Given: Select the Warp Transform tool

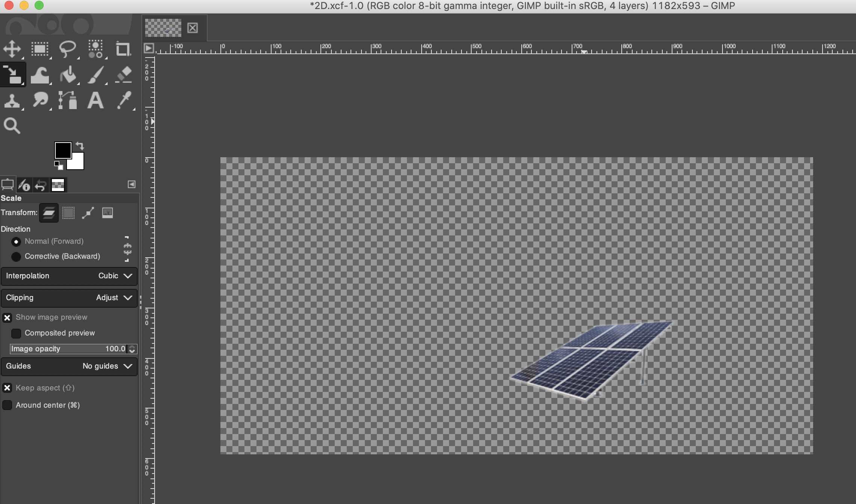Looking at the screenshot, I should click(x=40, y=75).
